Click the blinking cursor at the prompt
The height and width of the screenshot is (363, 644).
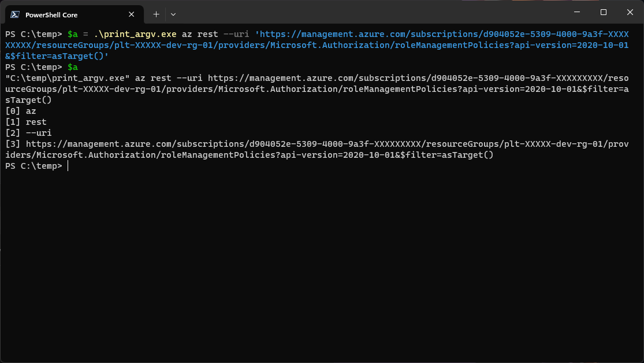(x=68, y=166)
